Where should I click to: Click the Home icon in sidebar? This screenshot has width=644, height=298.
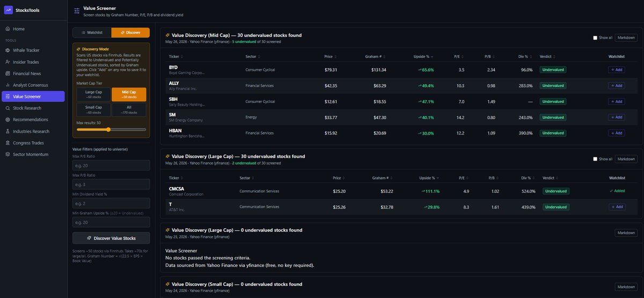tap(8, 29)
